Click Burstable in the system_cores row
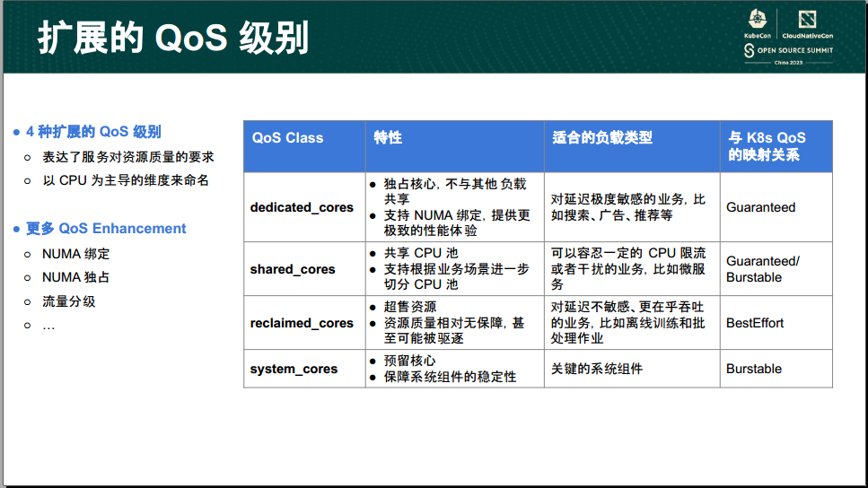 (753, 369)
